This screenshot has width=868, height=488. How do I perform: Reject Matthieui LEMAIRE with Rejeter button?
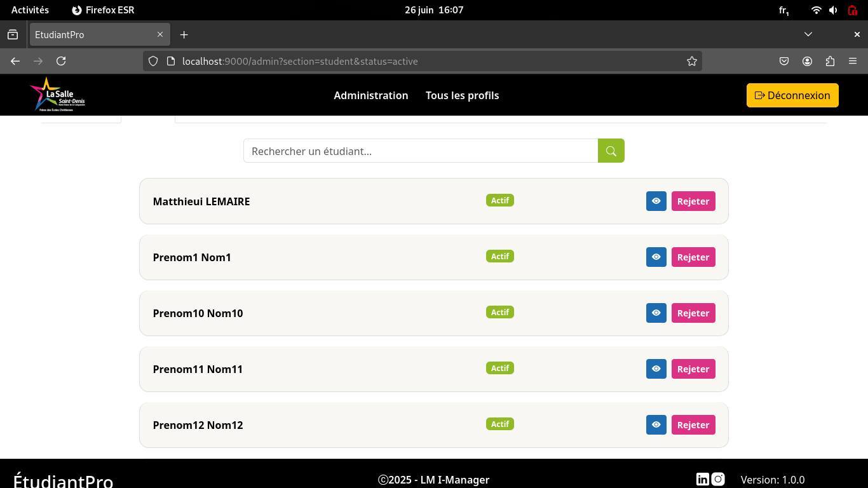[x=693, y=201]
